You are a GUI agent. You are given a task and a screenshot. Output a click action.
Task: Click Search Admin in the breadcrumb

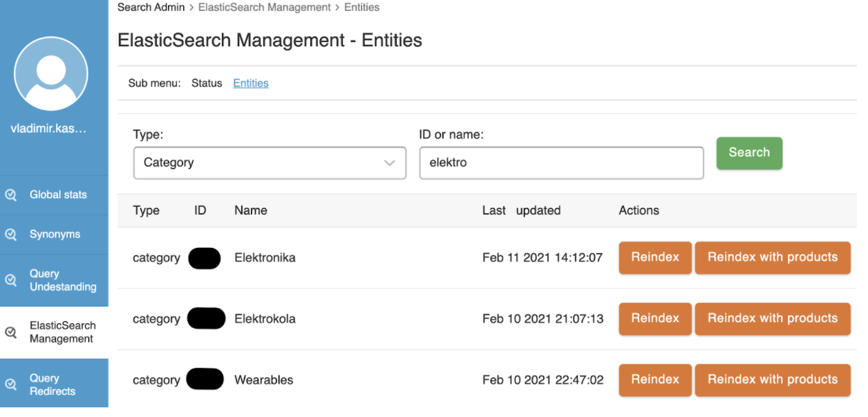click(x=151, y=8)
